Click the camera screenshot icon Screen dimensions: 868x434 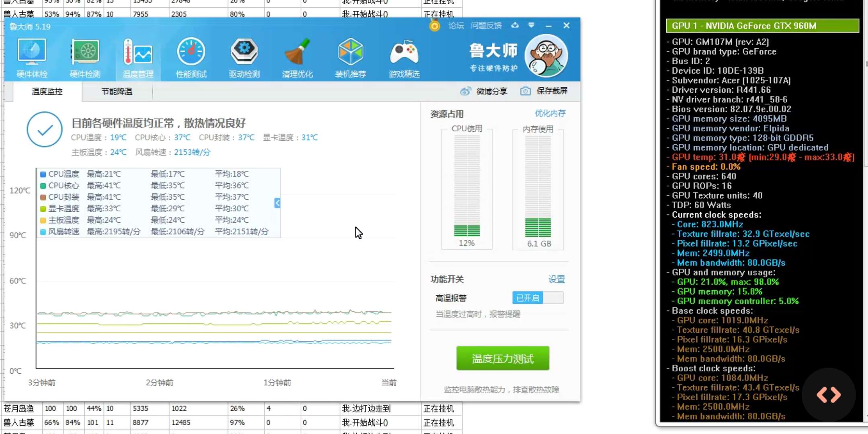tap(525, 91)
